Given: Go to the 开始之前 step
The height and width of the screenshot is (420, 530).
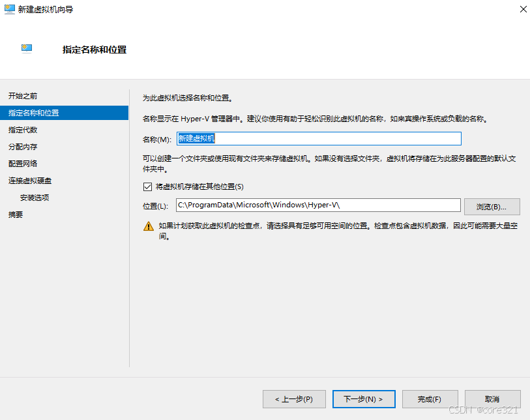Looking at the screenshot, I should click(23, 96).
